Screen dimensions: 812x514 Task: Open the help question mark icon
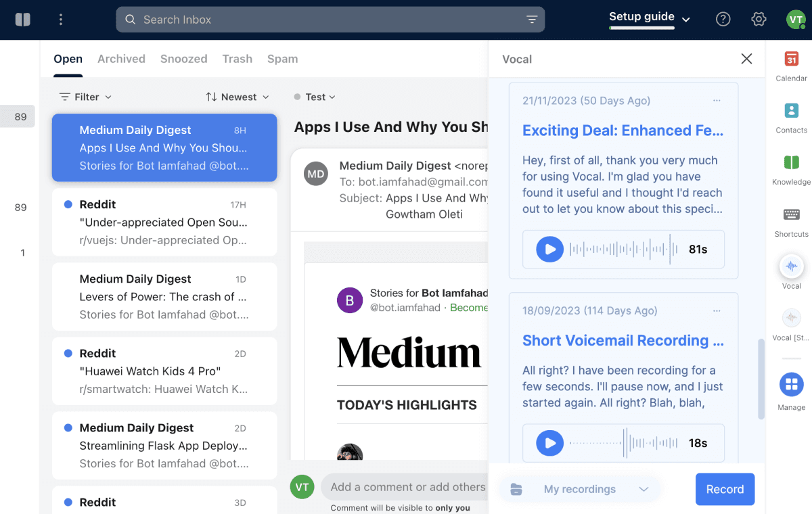coord(723,20)
